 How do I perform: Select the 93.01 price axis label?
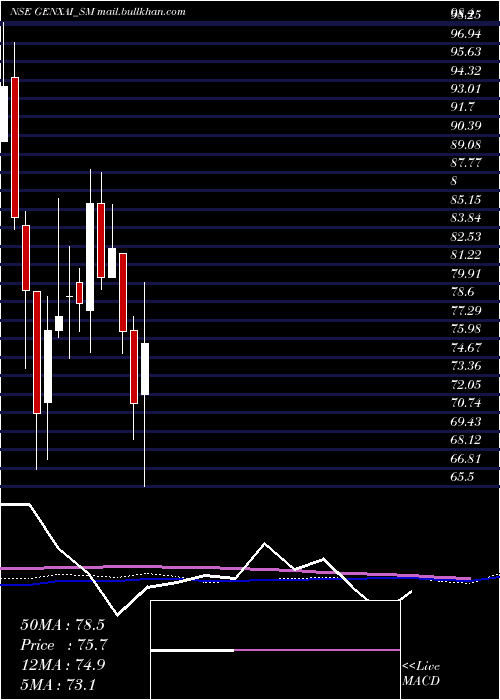[x=465, y=89]
